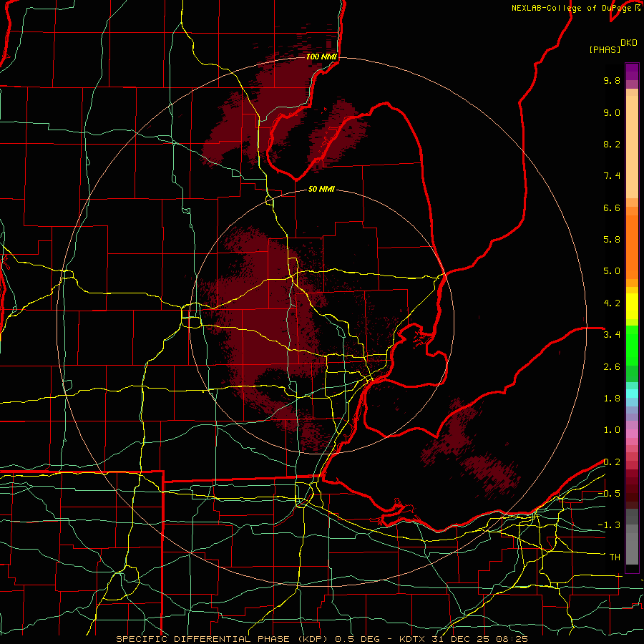Screen dimensions: 644x644
Task: Click the Specific Differential Phase caption text
Action: tap(322, 639)
